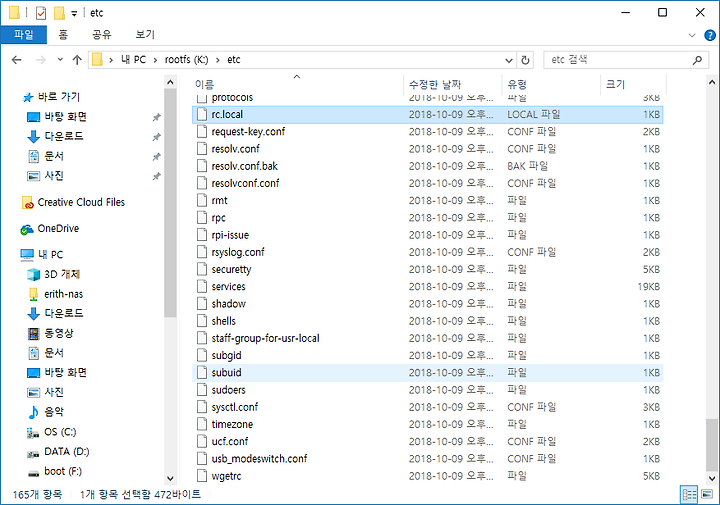This screenshot has height=505, width=720.
Task: Go up one folder level
Action: pyautogui.click(x=77, y=60)
